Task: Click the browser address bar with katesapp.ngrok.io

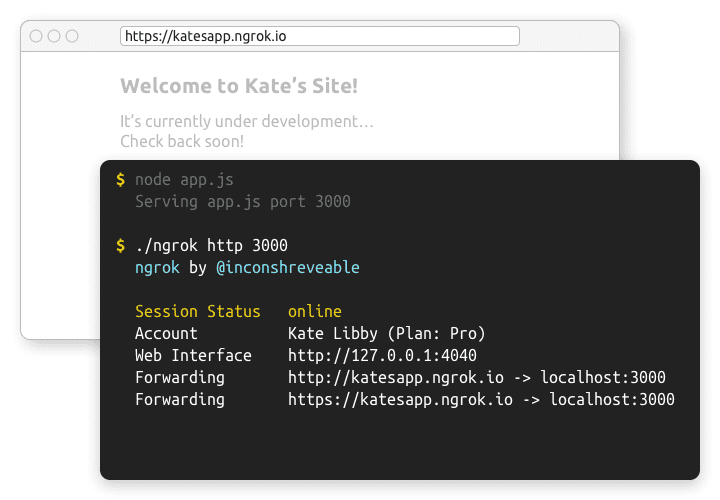Action: (320, 36)
